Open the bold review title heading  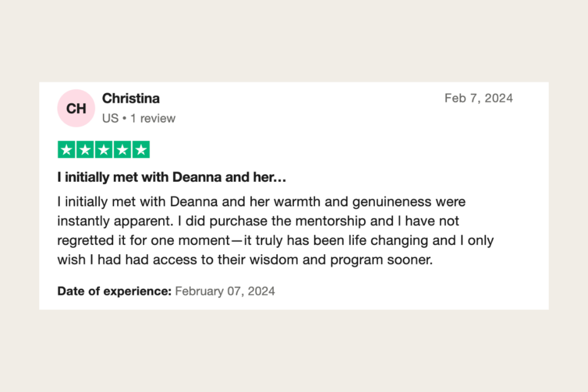click(172, 177)
